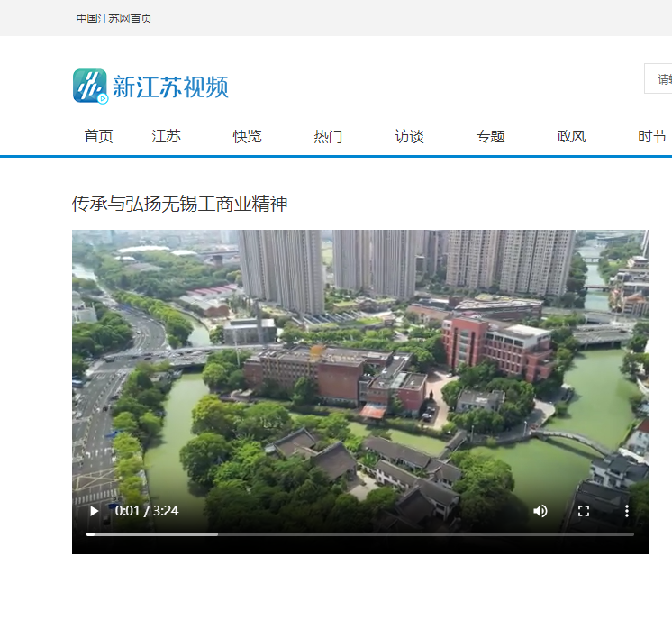
Task: Select the 江苏 navigation item
Action: pos(167,137)
